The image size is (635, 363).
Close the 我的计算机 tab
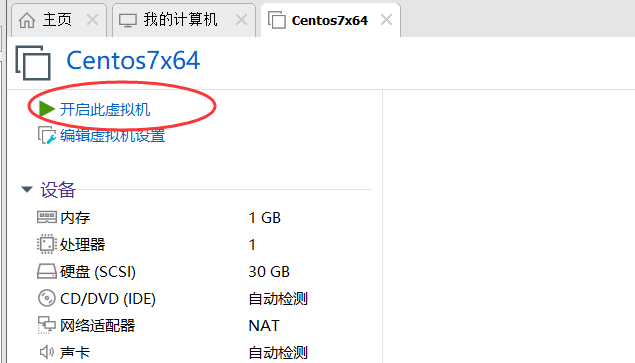click(241, 19)
